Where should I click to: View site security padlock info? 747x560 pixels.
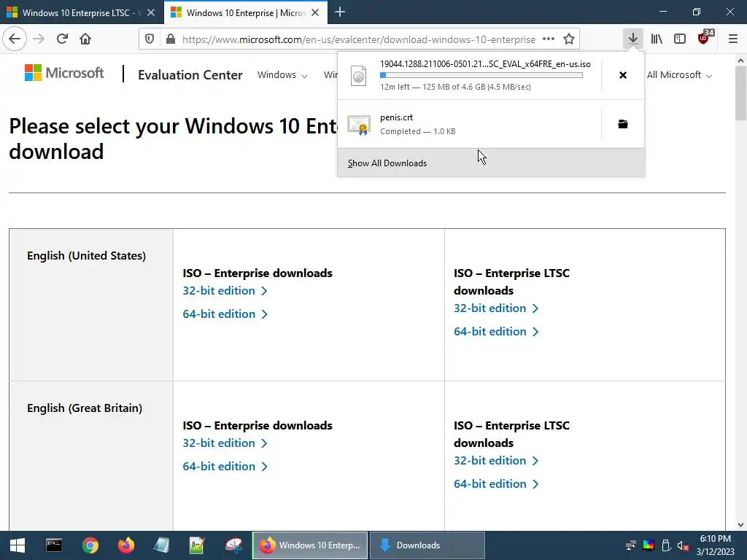coord(171,39)
